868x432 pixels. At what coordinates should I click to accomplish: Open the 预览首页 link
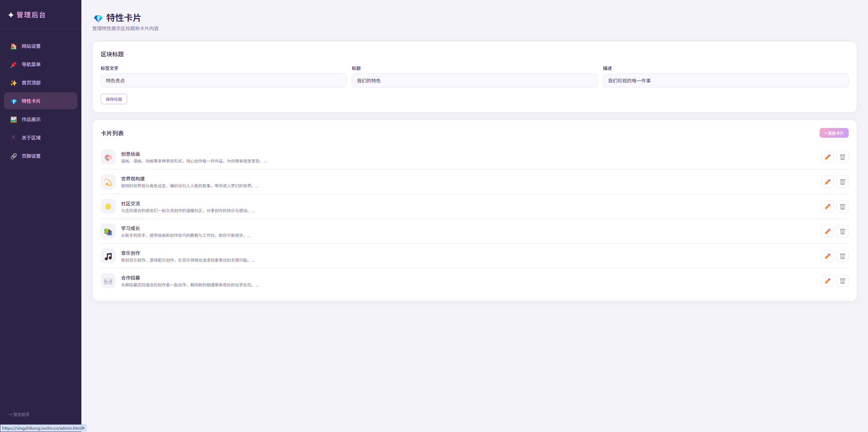coord(19,414)
